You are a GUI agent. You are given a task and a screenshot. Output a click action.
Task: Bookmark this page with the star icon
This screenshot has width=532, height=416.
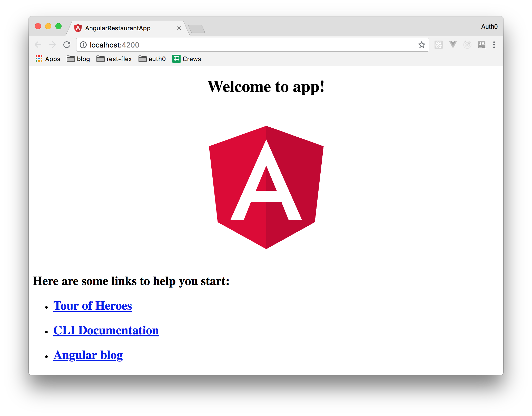click(421, 45)
